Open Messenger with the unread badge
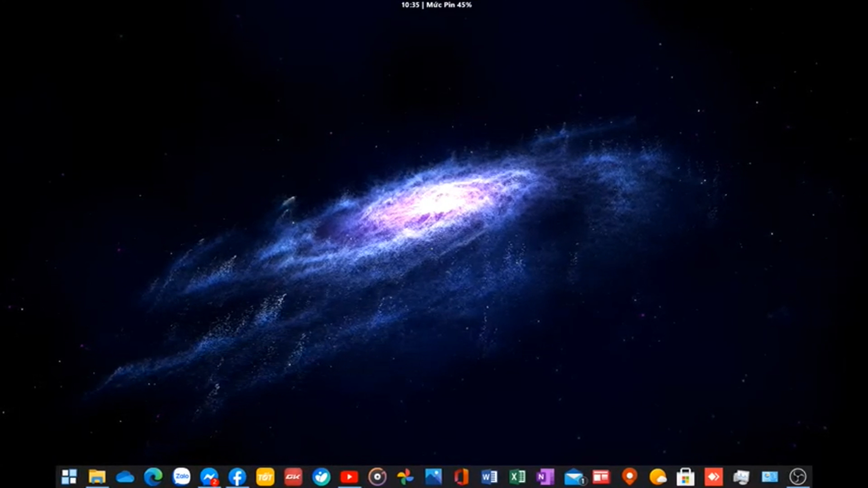The image size is (868, 488). 209,477
